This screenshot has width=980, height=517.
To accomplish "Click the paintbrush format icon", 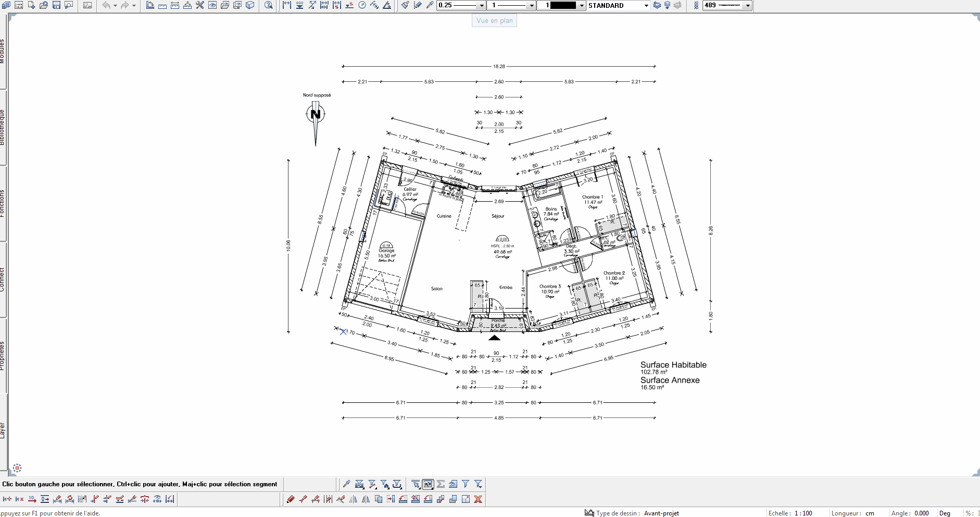I will click(x=405, y=5).
